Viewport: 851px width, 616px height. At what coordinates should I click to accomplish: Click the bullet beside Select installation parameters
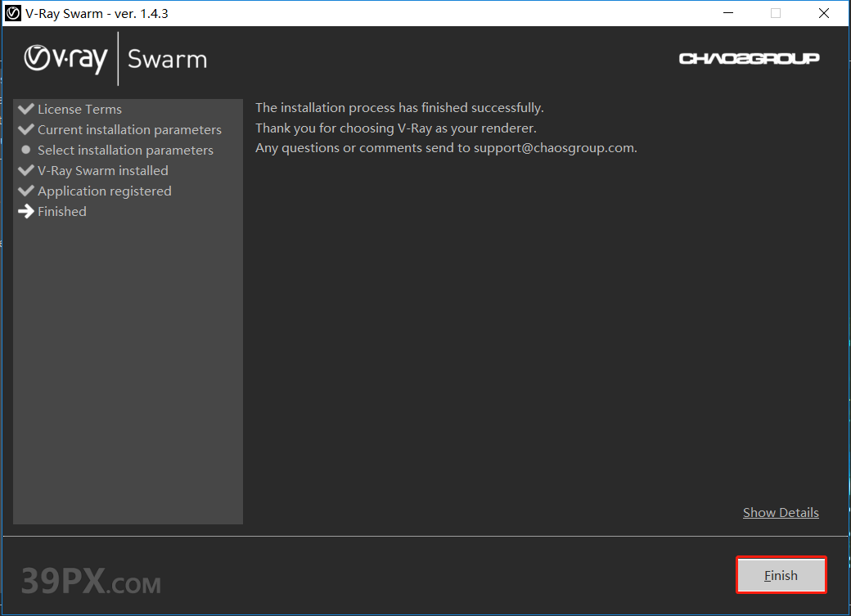pos(25,149)
